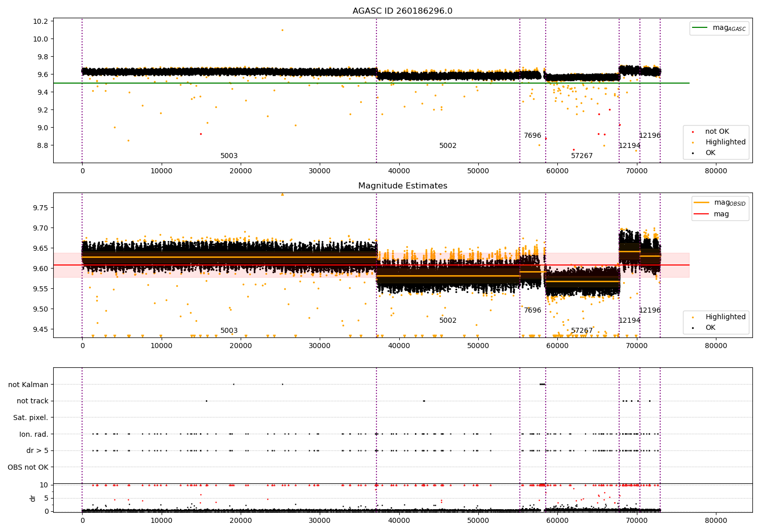760x532 pixels.
Task: Click the 'not Kalman' row label
Action: point(28,385)
